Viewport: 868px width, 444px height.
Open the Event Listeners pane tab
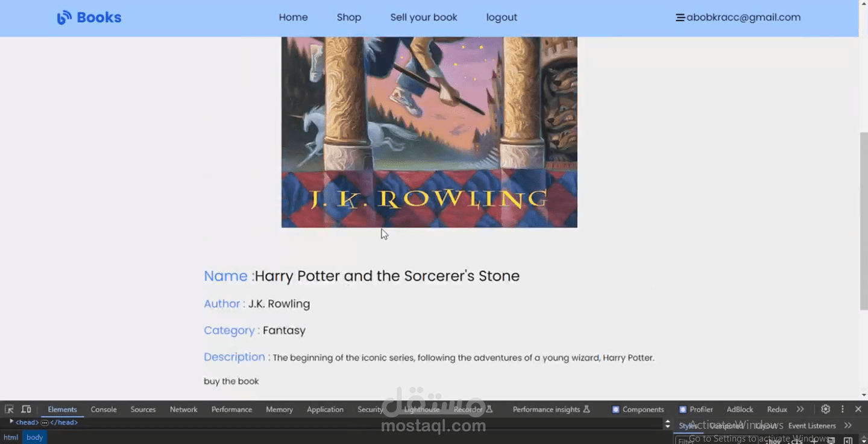[x=812, y=425]
